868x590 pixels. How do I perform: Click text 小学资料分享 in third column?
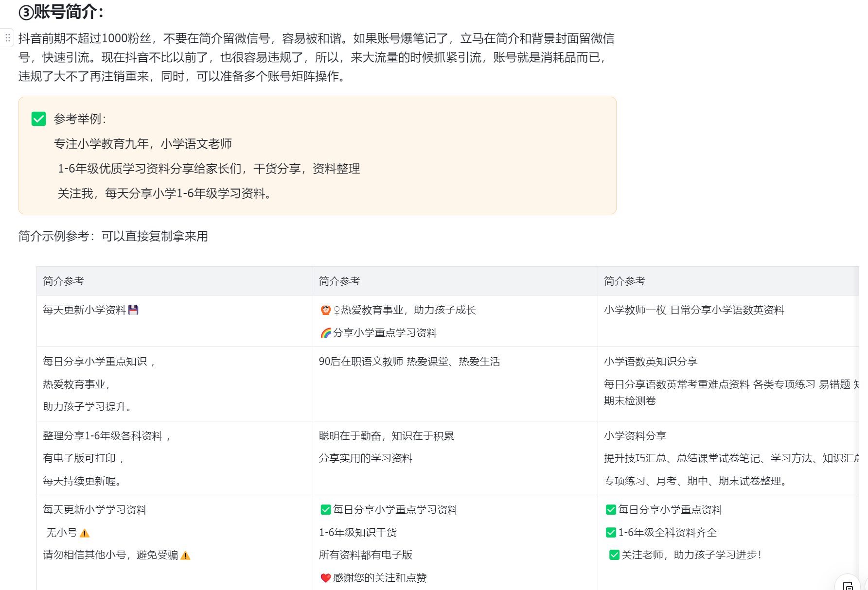point(635,436)
